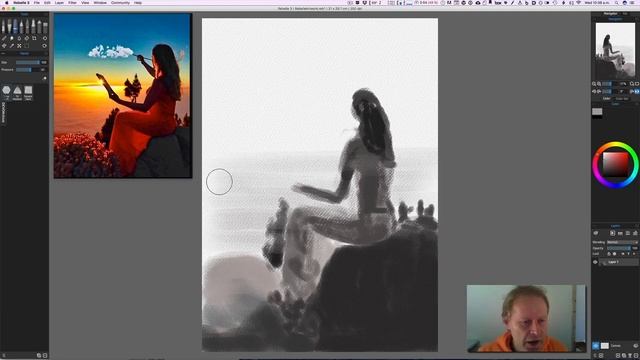
Task: Open the Edit menu
Action: click(47, 2)
